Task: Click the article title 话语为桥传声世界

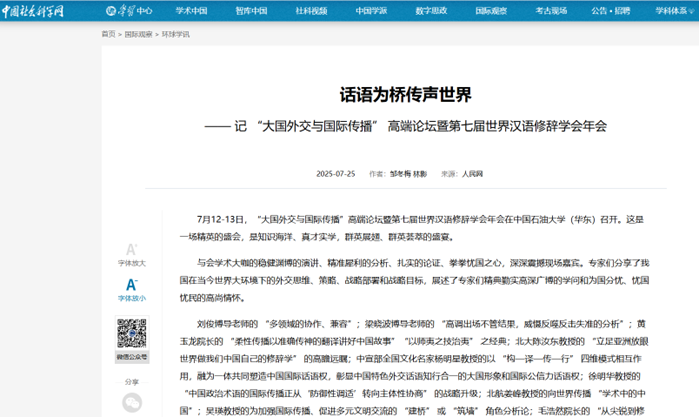Action: [x=405, y=95]
